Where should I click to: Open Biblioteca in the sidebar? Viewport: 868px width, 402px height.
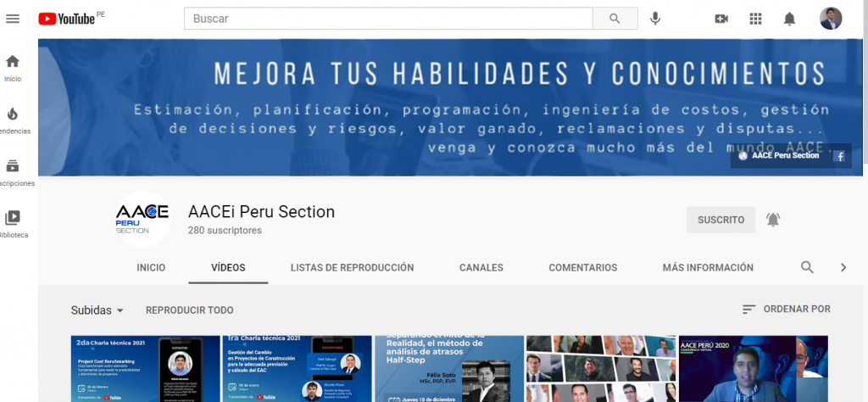point(12,224)
